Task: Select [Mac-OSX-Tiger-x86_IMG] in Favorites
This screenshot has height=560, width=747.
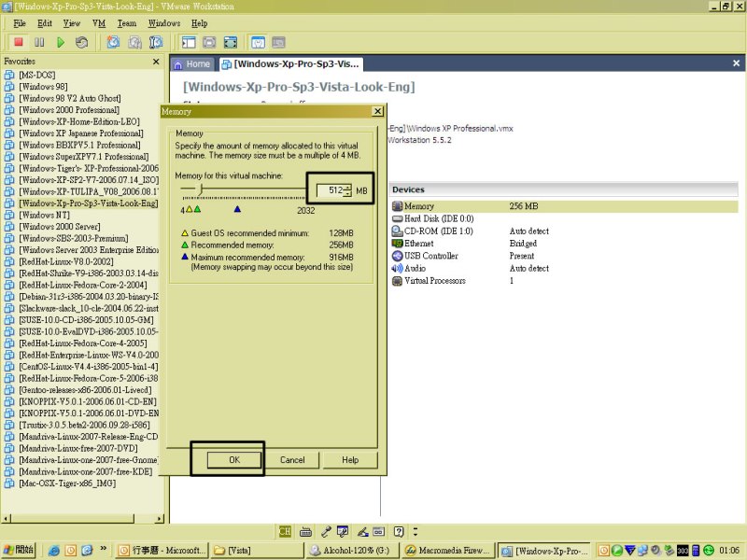Action: point(61,483)
